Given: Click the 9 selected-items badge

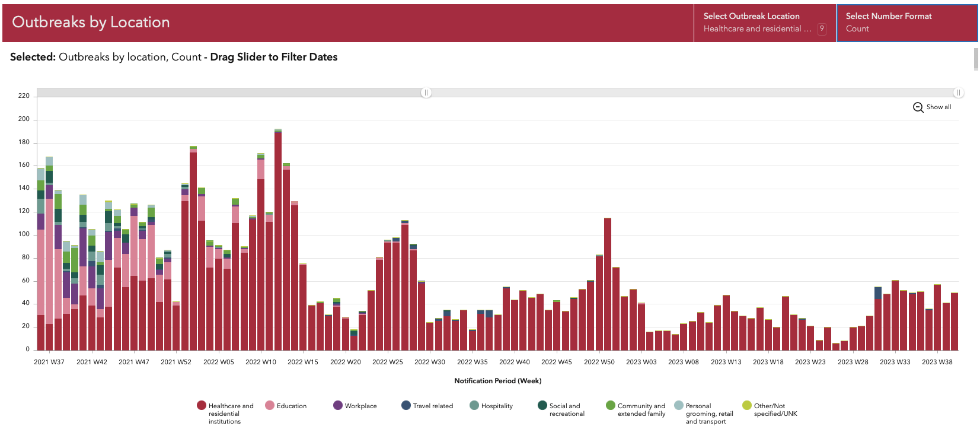Looking at the screenshot, I should click(x=822, y=29).
